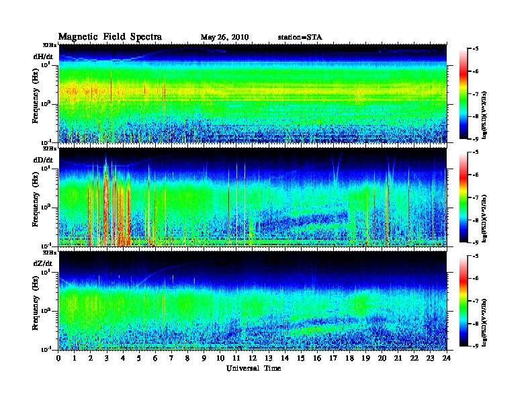Screen dimensions: 532x411
Task: Click the "Magnetic Field Spectra" plot title
Action: tap(110, 37)
